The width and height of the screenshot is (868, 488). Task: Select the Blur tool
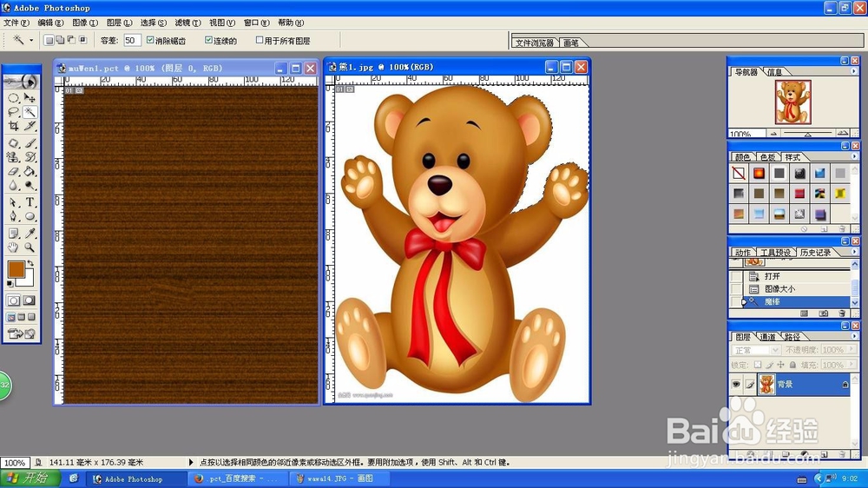[13, 185]
